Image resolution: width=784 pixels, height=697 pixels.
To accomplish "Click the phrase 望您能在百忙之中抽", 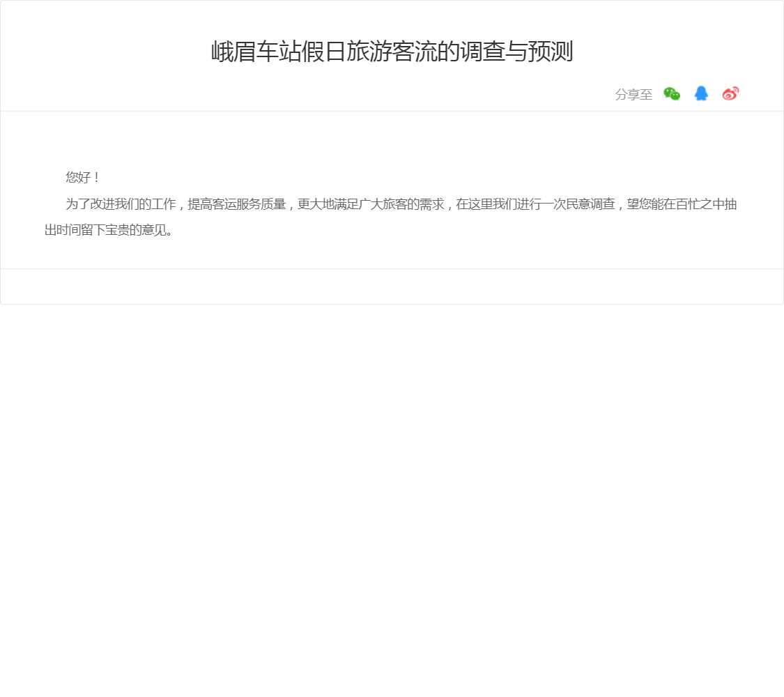I will coord(682,204).
